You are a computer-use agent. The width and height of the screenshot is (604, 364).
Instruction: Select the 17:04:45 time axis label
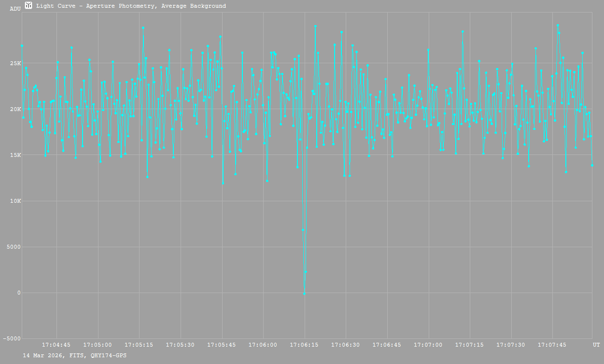click(56, 345)
